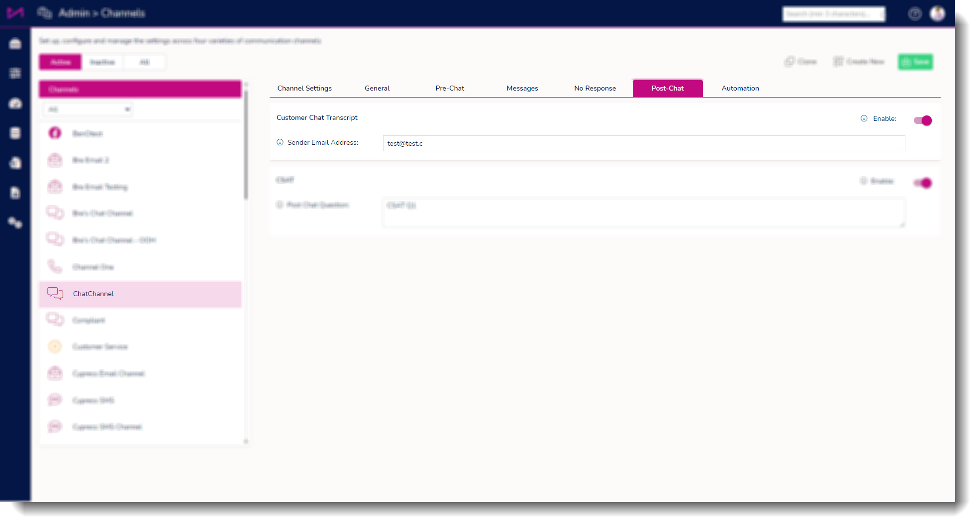
Task: Click the phone icon for Channel One
Action: pyautogui.click(x=55, y=267)
